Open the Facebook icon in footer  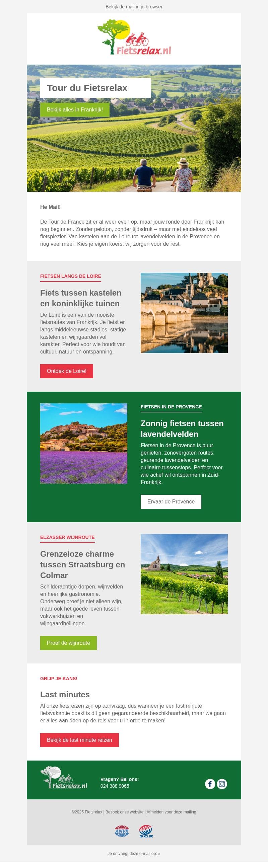tap(210, 784)
